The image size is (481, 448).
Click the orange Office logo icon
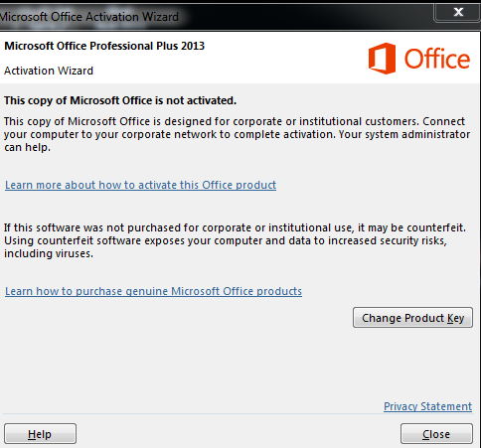pos(382,59)
